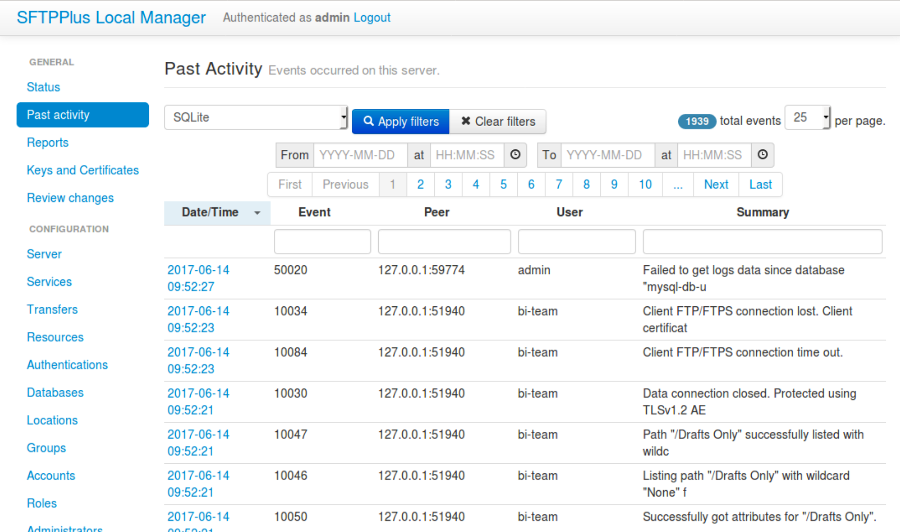
Task: Click the clock icon beside From time
Action: 515,155
